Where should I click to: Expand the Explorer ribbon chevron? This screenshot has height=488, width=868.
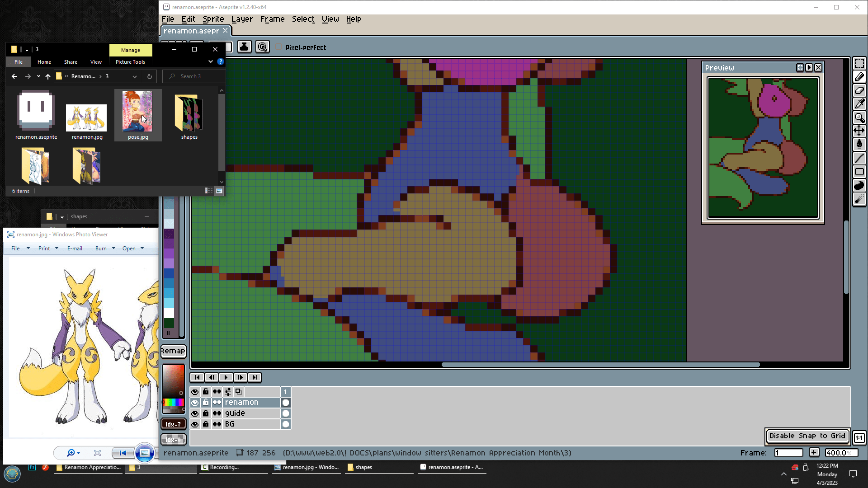point(210,61)
